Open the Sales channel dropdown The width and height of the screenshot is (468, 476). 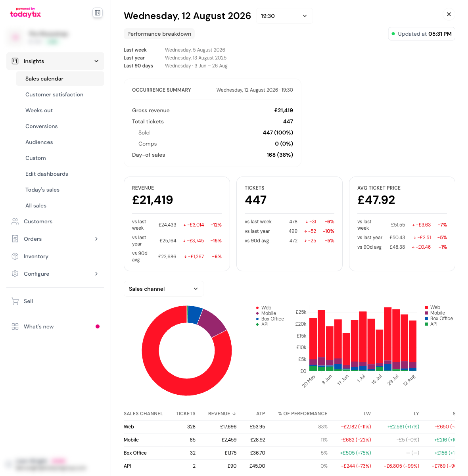(164, 289)
